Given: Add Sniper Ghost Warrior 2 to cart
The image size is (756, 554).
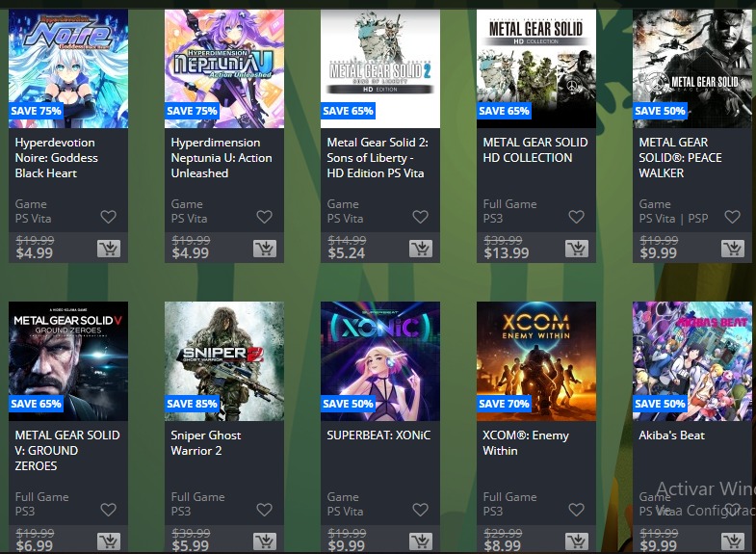Looking at the screenshot, I should click(x=265, y=541).
